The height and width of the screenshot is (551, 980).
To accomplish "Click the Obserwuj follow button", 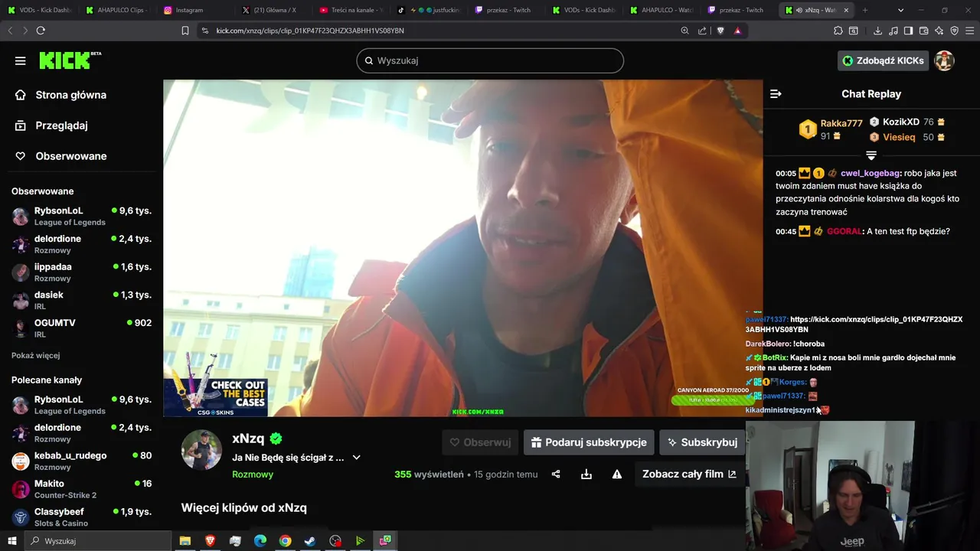I will pos(480,442).
